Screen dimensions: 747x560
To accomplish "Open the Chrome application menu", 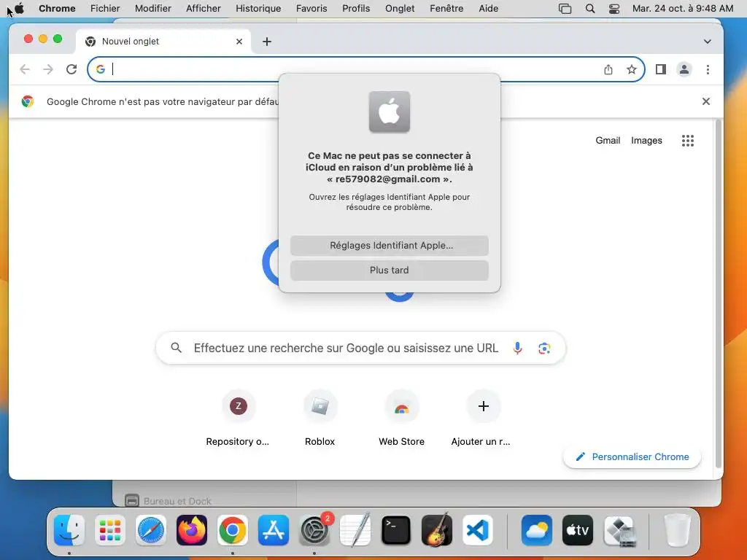I will 57,8.
